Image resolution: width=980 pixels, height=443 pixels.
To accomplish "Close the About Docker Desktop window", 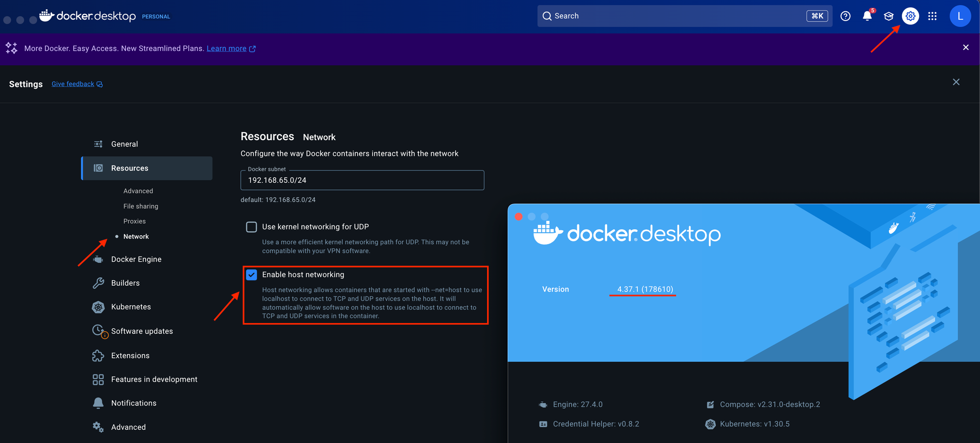I will pos(518,217).
